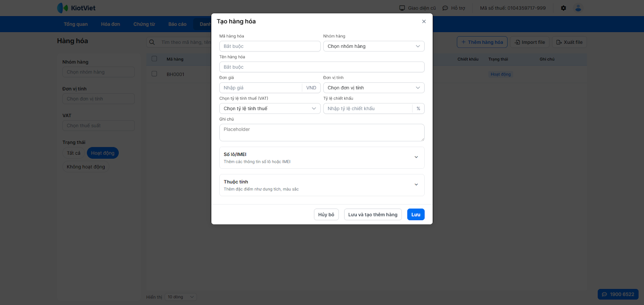The width and height of the screenshot is (644, 305).
Task: Click the Import file icon button
Action: point(518,42)
